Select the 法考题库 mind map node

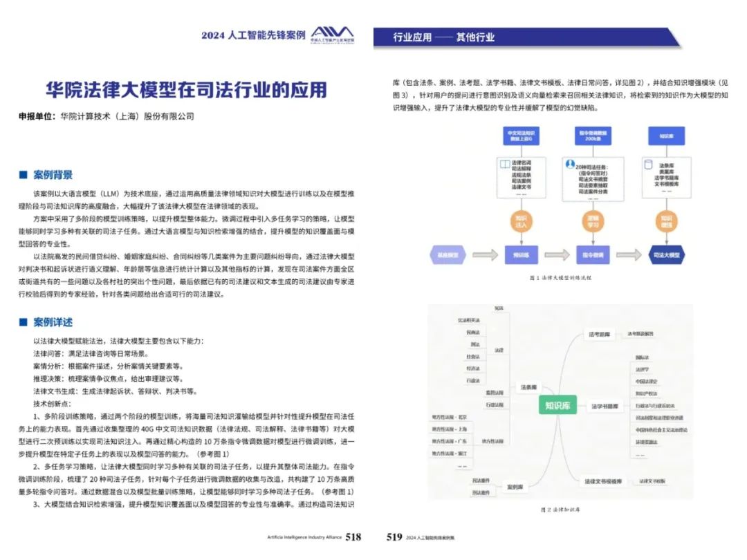pos(599,335)
